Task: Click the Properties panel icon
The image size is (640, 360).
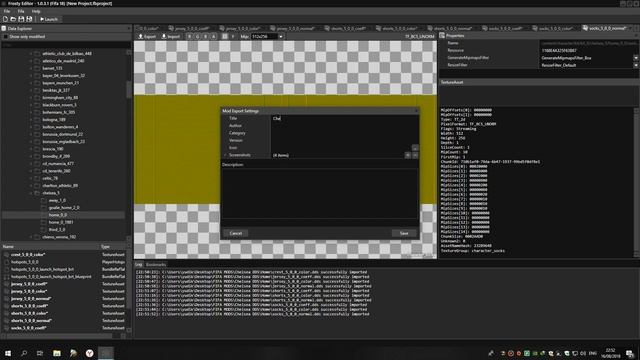Action: pyautogui.click(x=442, y=36)
